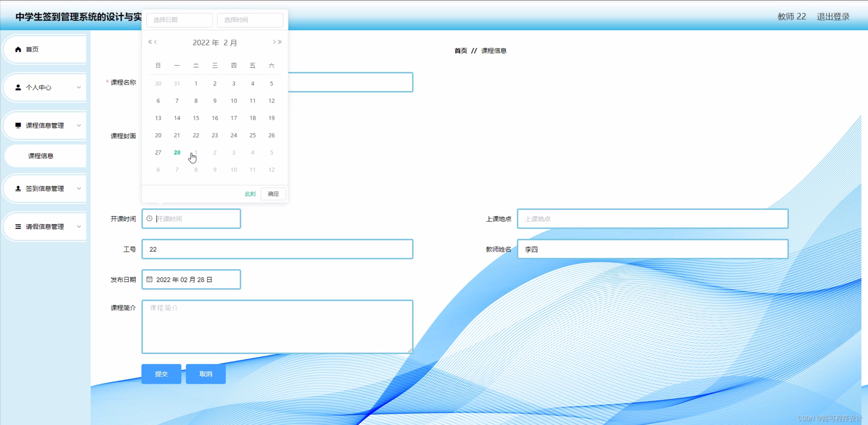The width and height of the screenshot is (868, 425).
Task: Click the 取消 button
Action: 206,374
